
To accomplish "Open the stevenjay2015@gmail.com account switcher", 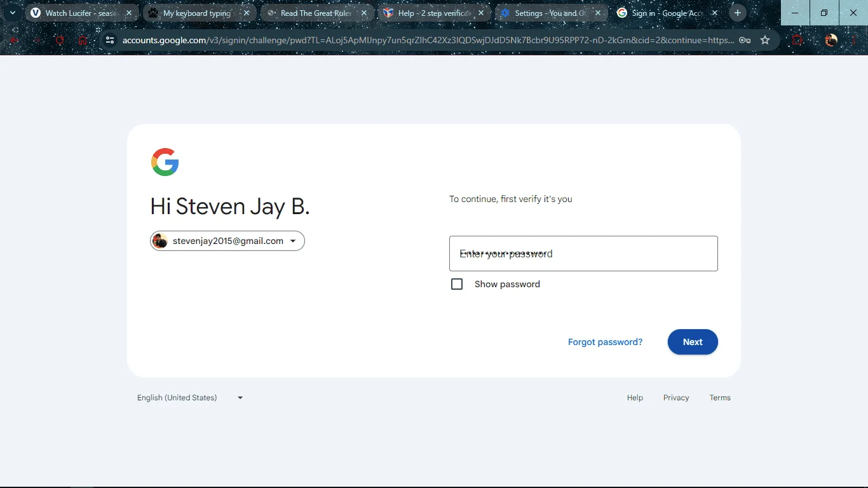I will pyautogui.click(x=227, y=241).
